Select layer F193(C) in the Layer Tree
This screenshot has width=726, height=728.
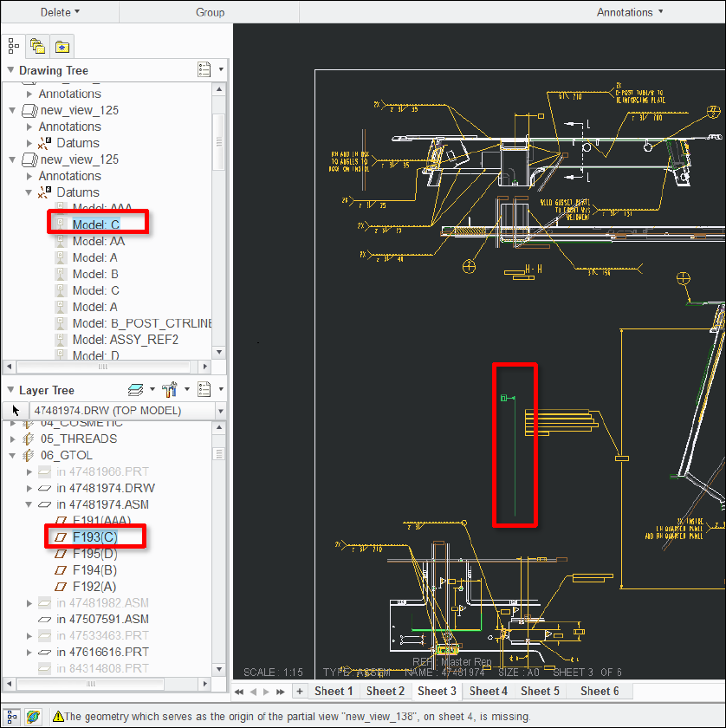click(94, 536)
